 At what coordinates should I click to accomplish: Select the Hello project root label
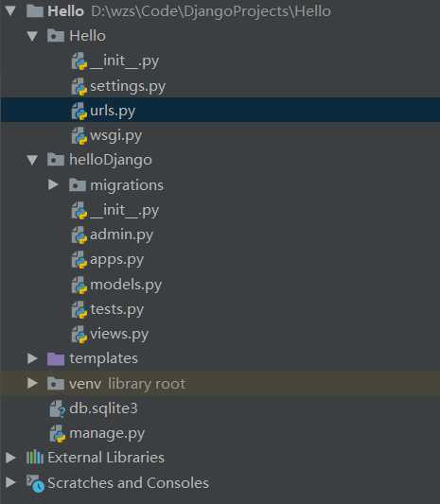pyautogui.click(x=65, y=11)
